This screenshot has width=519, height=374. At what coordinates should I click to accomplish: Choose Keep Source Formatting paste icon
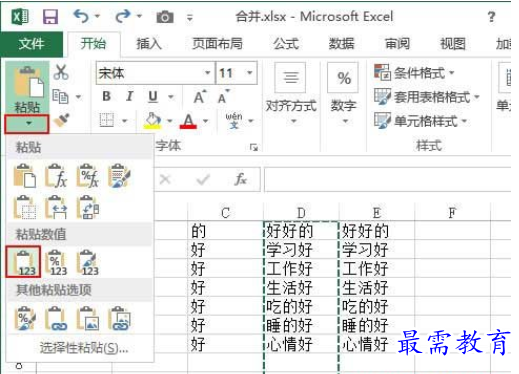[119, 176]
